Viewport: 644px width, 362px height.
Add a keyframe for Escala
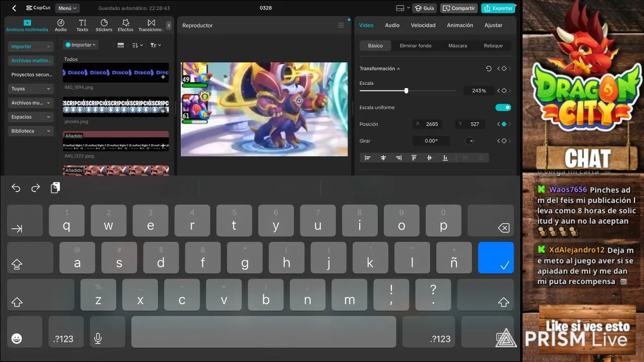click(x=504, y=91)
